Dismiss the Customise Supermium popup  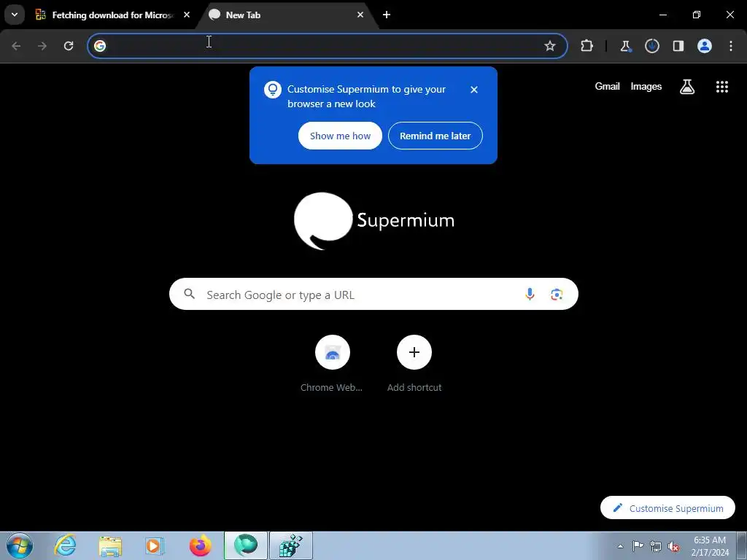click(x=473, y=90)
